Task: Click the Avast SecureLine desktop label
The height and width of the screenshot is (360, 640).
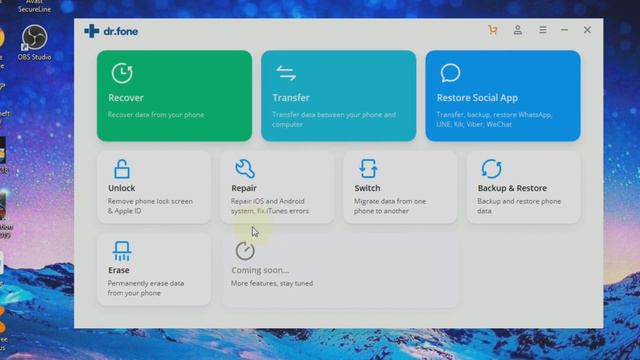Action: [35, 6]
